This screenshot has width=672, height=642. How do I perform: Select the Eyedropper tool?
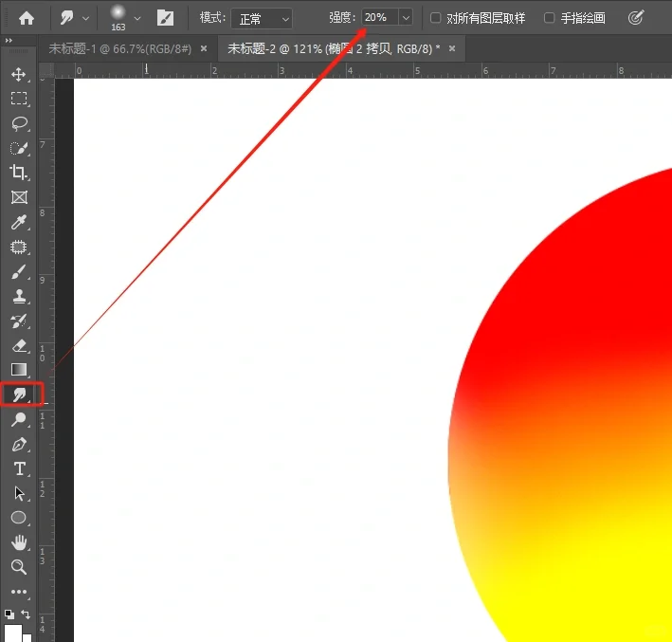[18, 223]
